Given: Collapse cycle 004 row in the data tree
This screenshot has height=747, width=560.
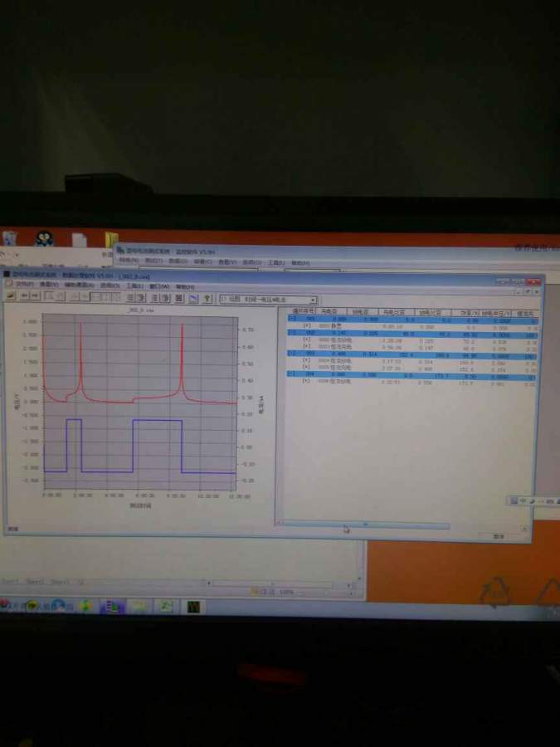Looking at the screenshot, I should [x=291, y=374].
